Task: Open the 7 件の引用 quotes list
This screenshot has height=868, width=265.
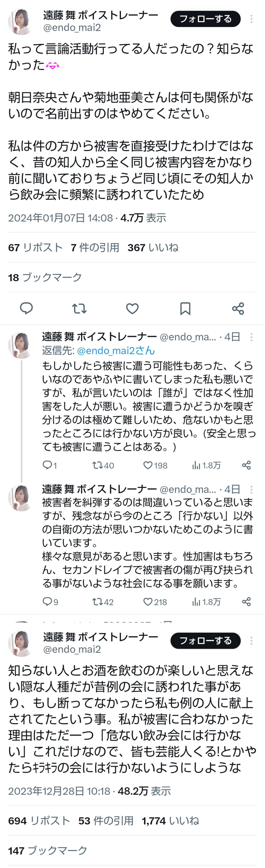Action: point(95,248)
